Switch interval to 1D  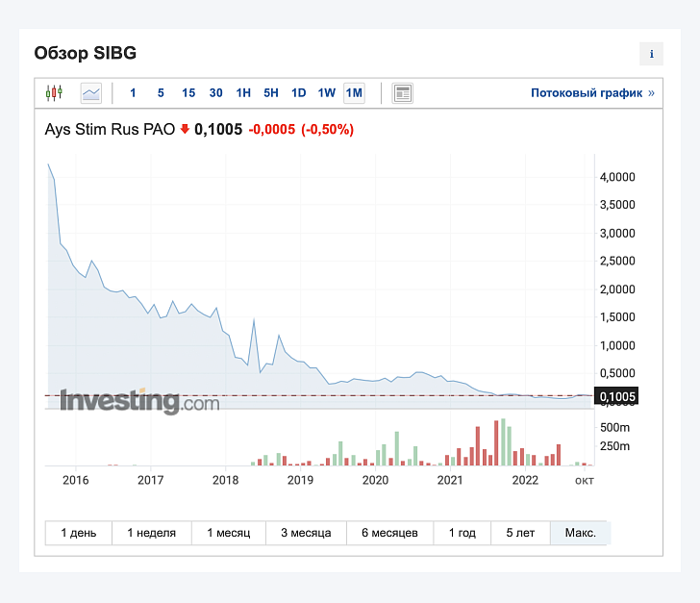coord(299,93)
